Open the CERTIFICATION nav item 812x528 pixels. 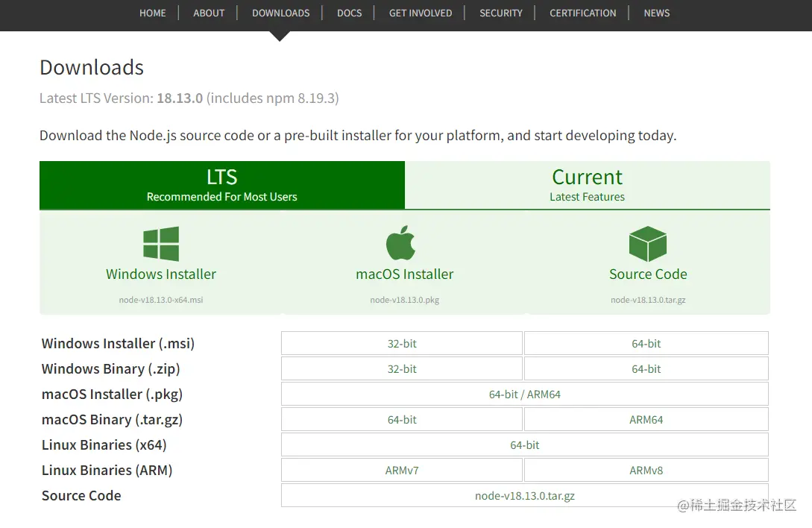582,13
